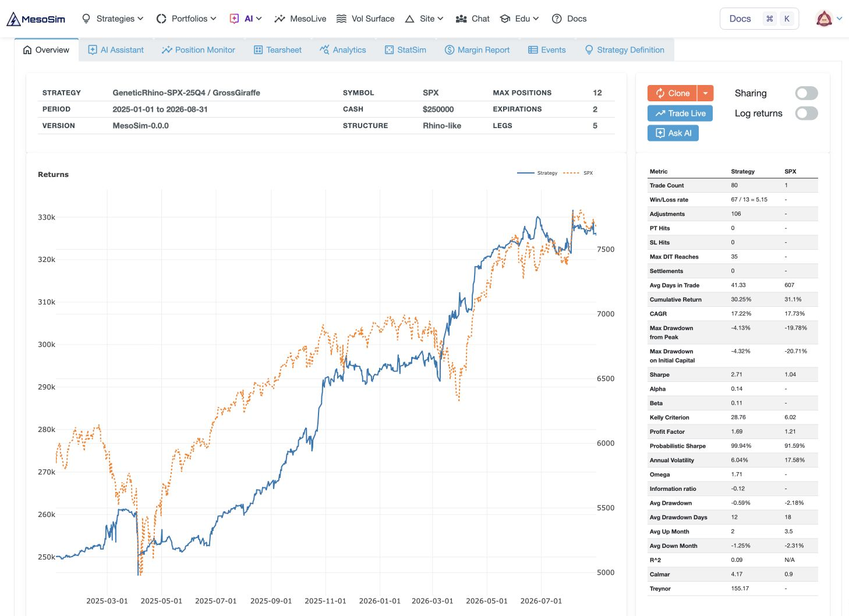Click the MesoLive chart icon

(280, 19)
